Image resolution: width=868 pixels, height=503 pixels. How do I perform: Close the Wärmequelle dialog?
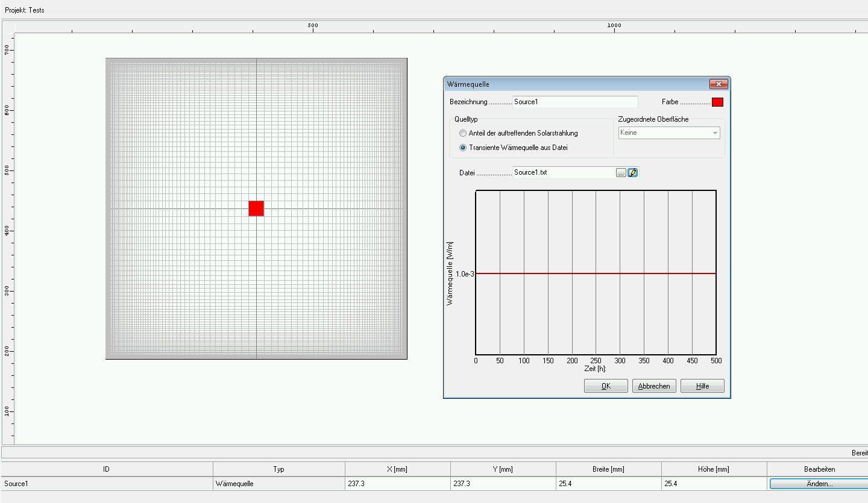(718, 84)
